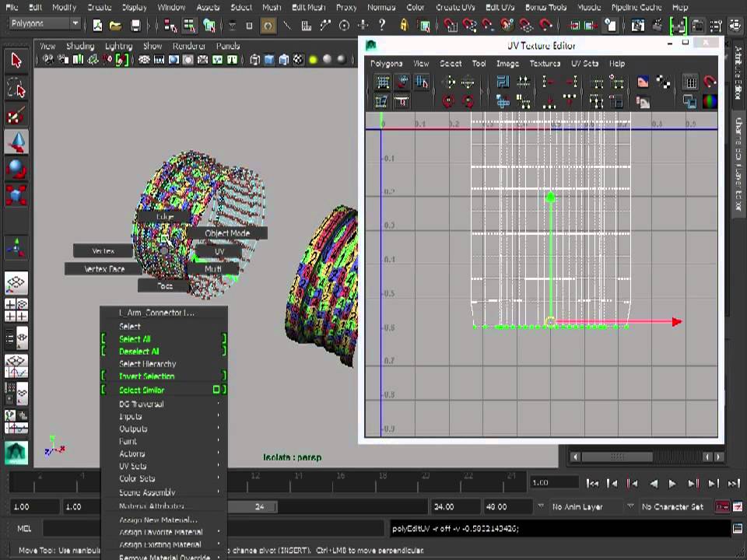Open the Create UVs menu

455,7
